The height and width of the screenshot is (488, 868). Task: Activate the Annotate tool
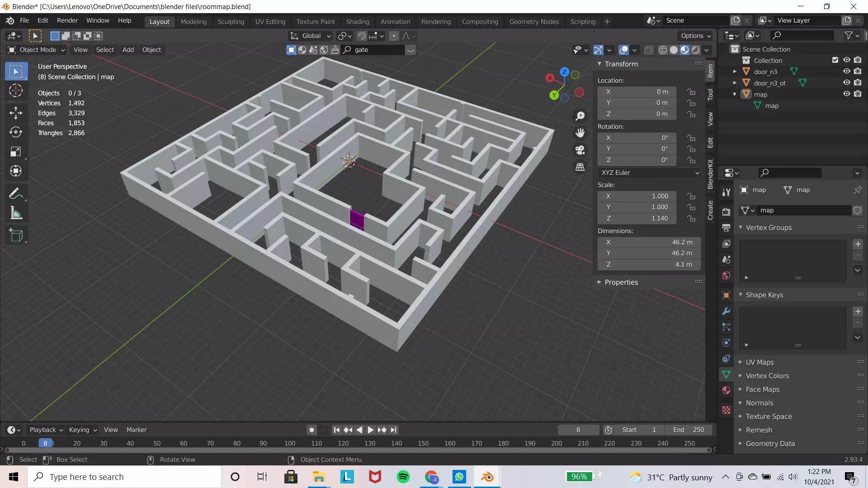pos(16,194)
